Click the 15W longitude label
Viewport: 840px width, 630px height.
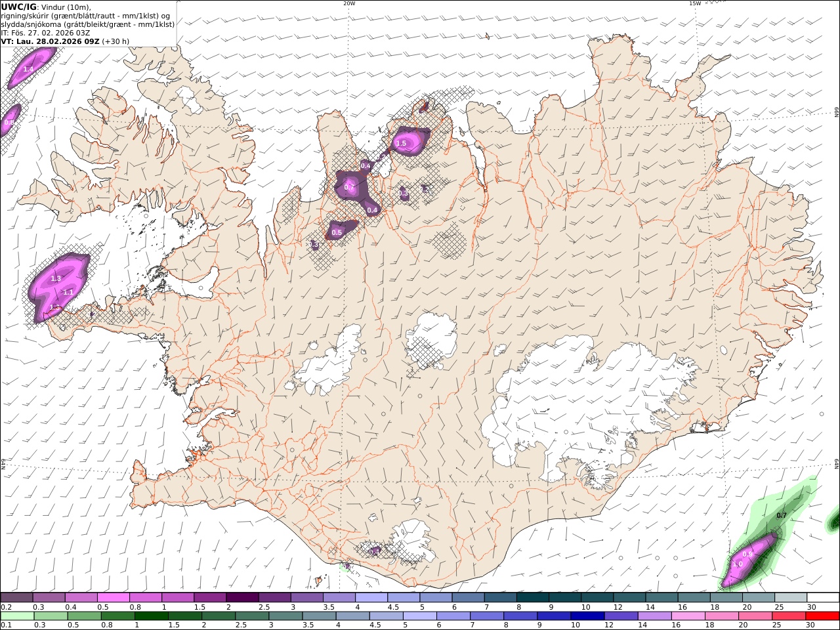[x=695, y=3]
